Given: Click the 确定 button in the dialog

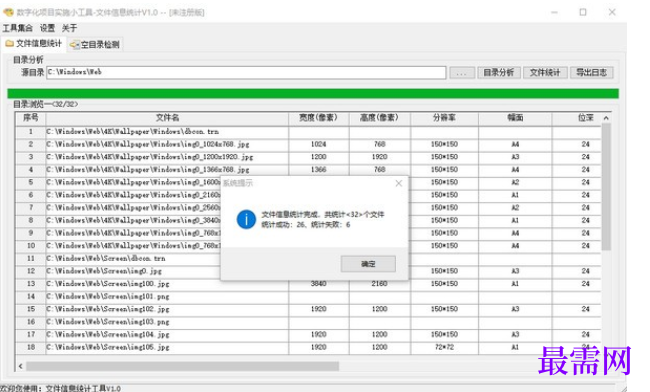Looking at the screenshot, I should click(x=368, y=264).
